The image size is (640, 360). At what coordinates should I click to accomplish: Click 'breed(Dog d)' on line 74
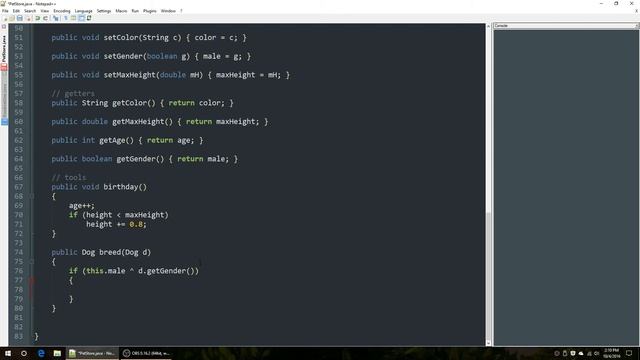125,252
